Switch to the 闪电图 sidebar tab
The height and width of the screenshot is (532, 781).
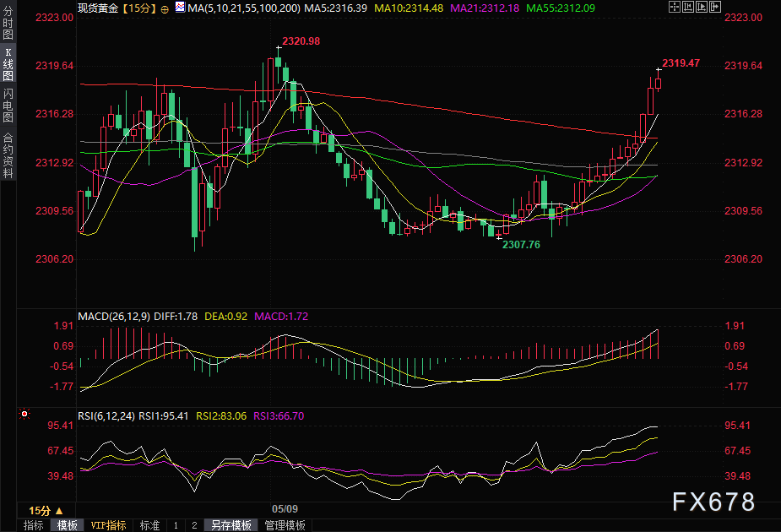pos(8,105)
